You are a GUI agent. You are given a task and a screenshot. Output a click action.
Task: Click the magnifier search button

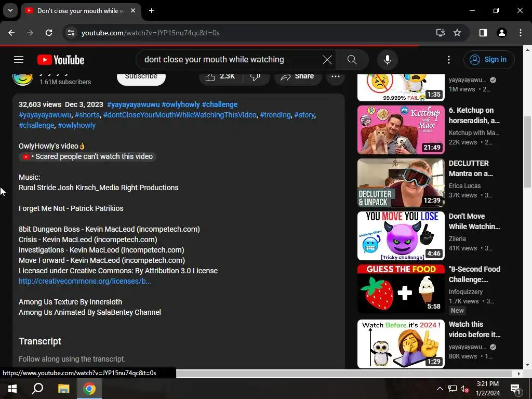tap(352, 60)
